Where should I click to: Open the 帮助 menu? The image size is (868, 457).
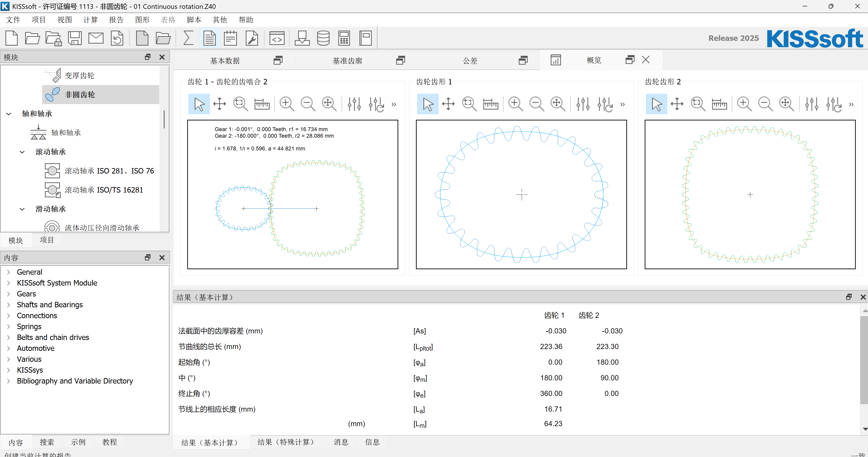pyautogui.click(x=246, y=20)
